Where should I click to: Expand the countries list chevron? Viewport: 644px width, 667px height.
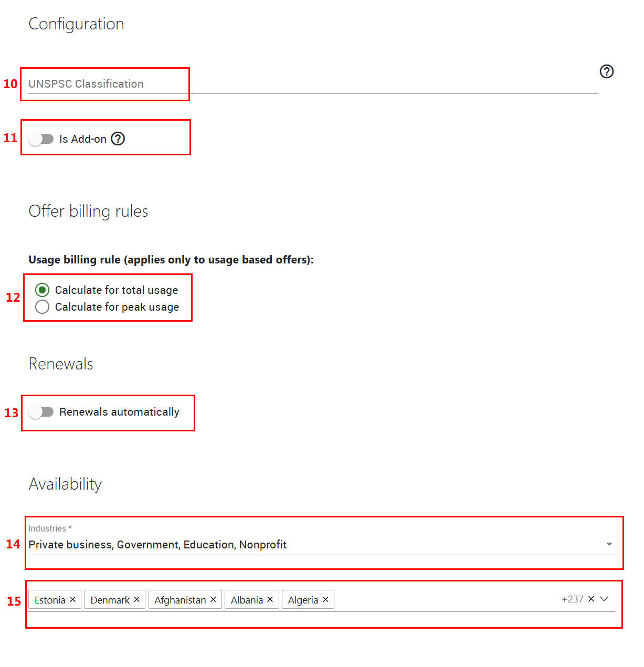(604, 599)
